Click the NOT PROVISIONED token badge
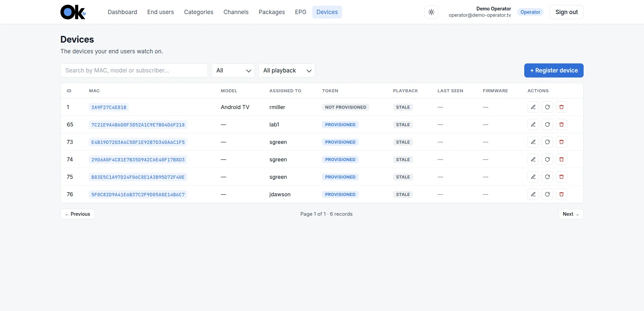Screen dimensions: 644x311 (x=345, y=107)
